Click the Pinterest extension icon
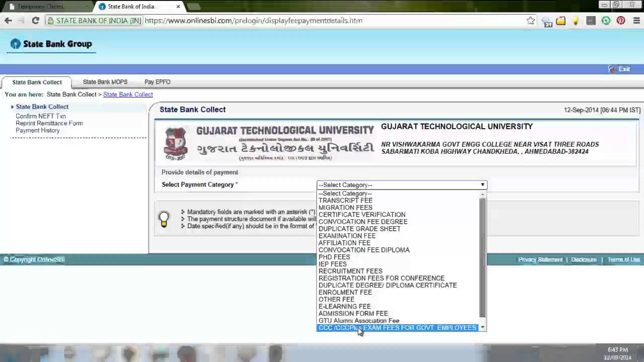 click(621, 21)
